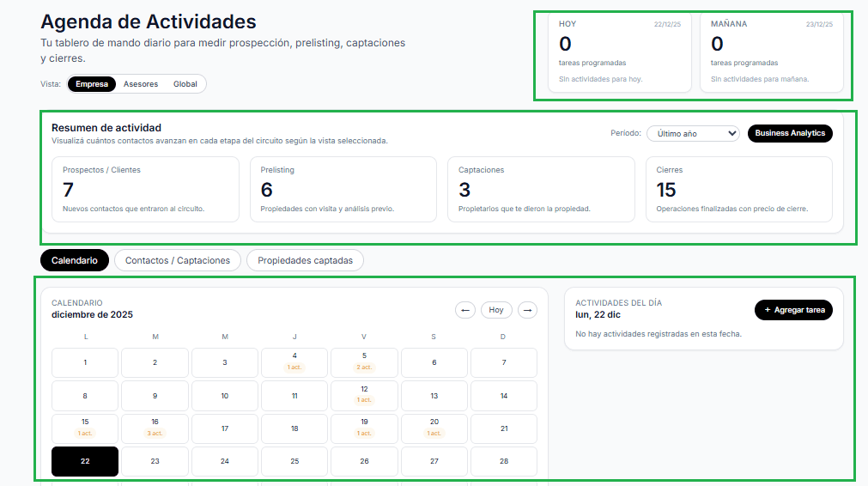Open the Prelisting summary card
Image resolution: width=868 pixels, height=486 pixels.
[343, 189]
